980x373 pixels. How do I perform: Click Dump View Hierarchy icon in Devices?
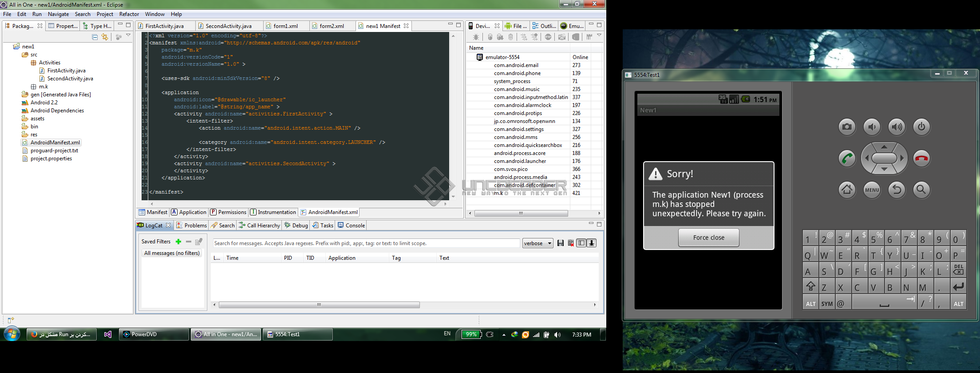[x=576, y=37]
